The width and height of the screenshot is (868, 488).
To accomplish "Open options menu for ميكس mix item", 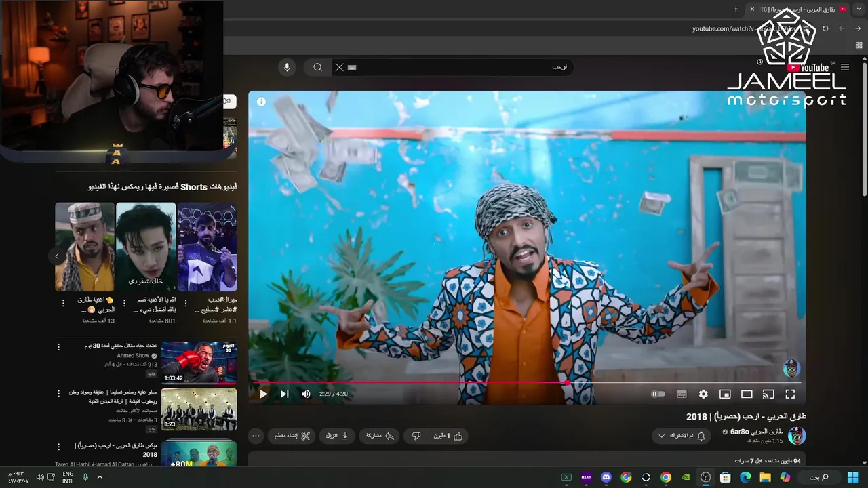I will tap(58, 447).
